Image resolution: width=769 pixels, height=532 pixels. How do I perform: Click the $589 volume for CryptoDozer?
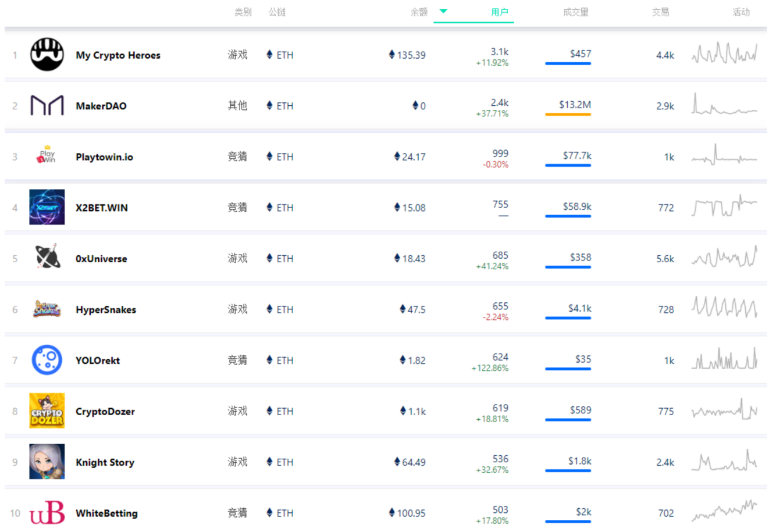[x=581, y=410]
